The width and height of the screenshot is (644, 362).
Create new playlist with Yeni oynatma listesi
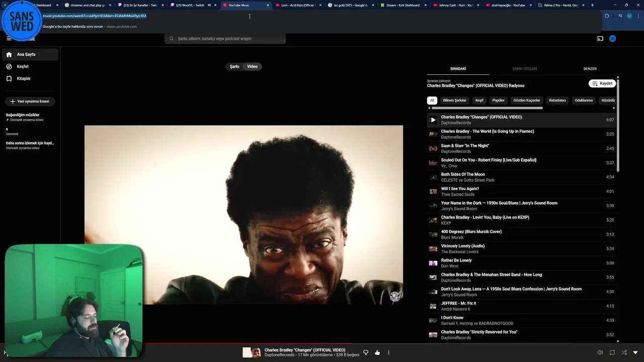point(30,101)
